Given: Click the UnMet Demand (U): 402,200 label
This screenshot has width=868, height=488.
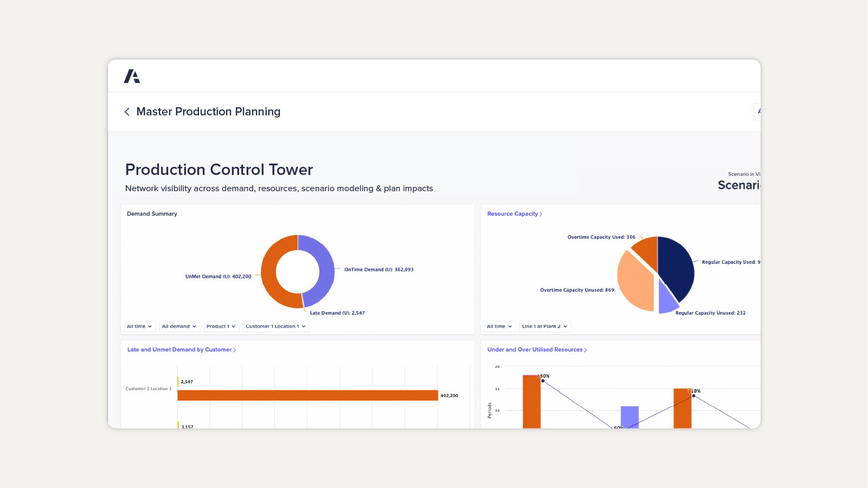Looking at the screenshot, I should (x=218, y=277).
